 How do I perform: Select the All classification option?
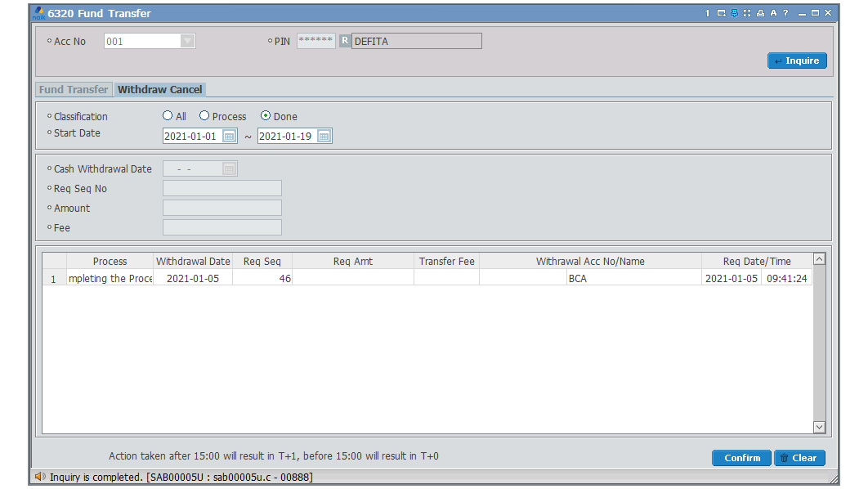pos(168,116)
